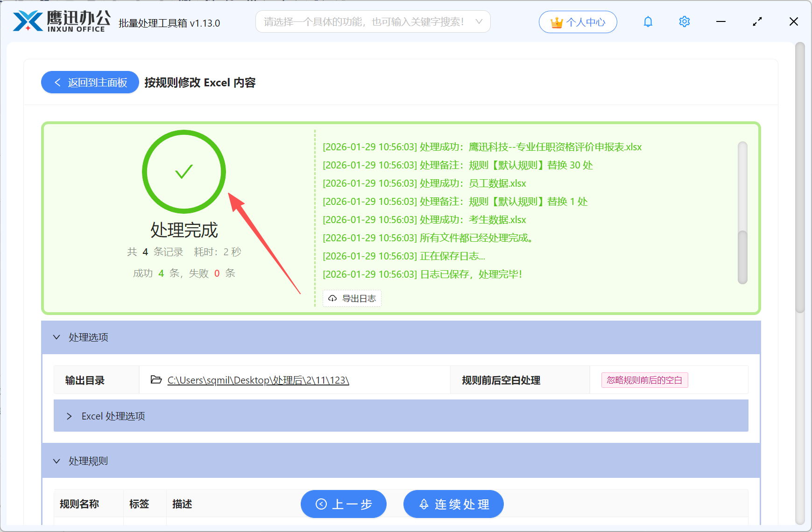
Task: Open the settings gear icon
Action: 684,21
